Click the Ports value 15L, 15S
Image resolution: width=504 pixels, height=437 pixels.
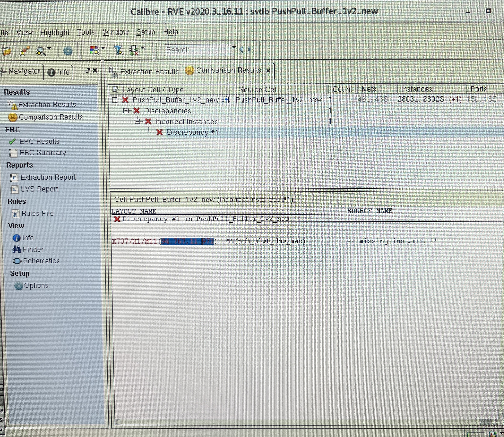click(482, 99)
